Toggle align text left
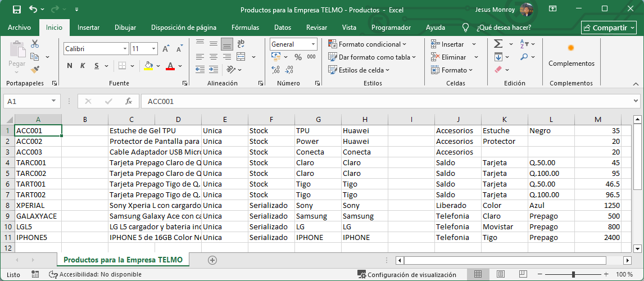This screenshot has height=281, width=644. coord(200,57)
